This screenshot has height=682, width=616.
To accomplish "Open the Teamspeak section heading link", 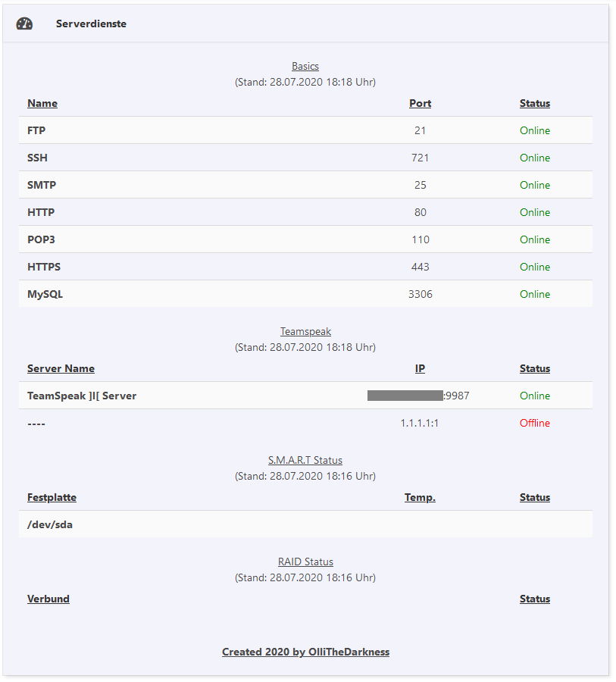I will (x=305, y=331).
